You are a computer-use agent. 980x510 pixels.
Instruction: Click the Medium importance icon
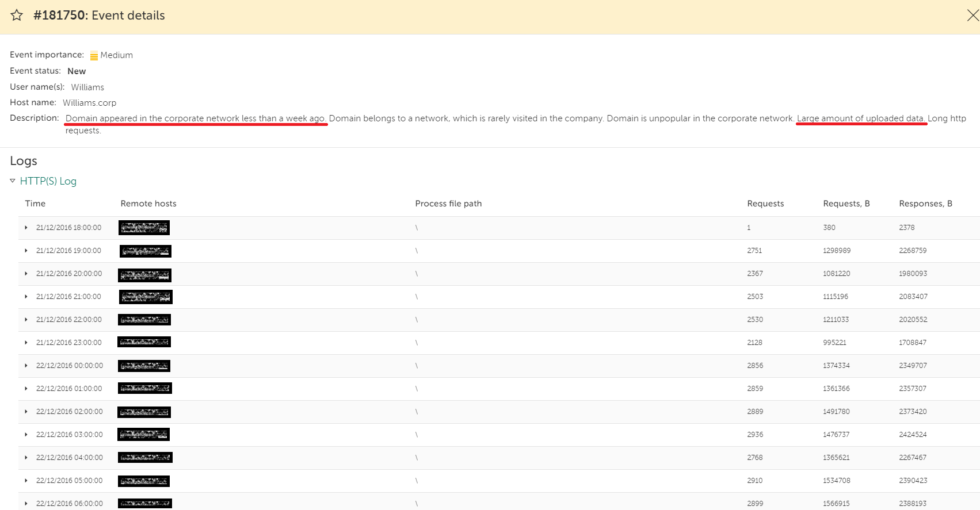(x=94, y=56)
